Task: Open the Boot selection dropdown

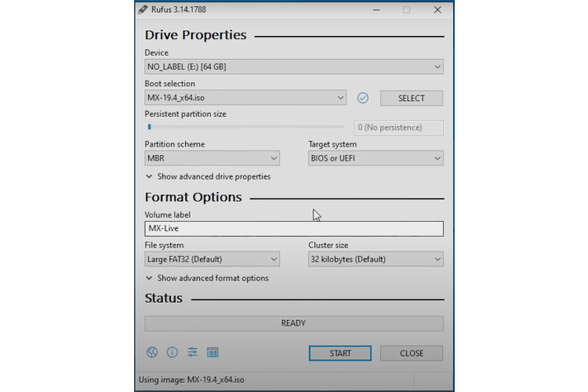Action: (x=245, y=97)
